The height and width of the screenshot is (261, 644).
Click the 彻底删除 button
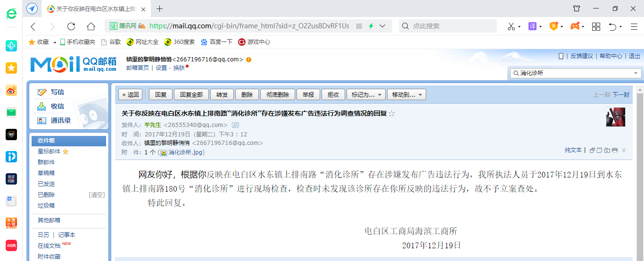278,94
